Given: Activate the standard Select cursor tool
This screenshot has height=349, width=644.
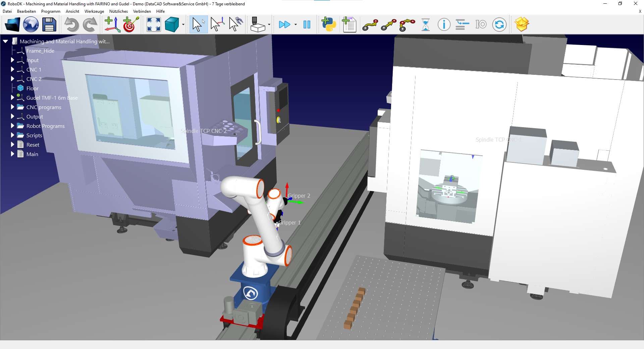Looking at the screenshot, I should click(199, 24).
